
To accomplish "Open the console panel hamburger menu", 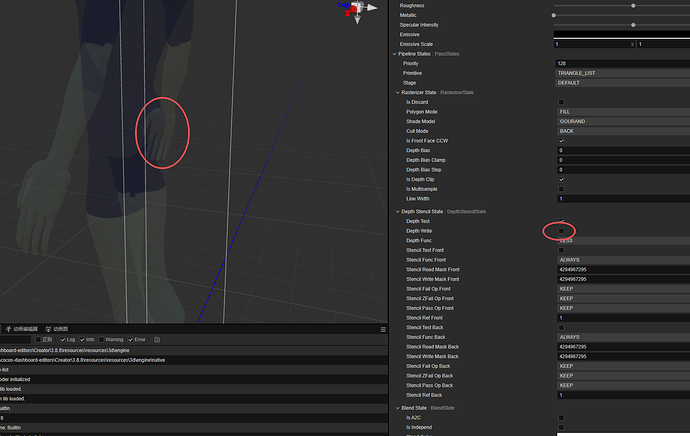I will [x=383, y=329].
